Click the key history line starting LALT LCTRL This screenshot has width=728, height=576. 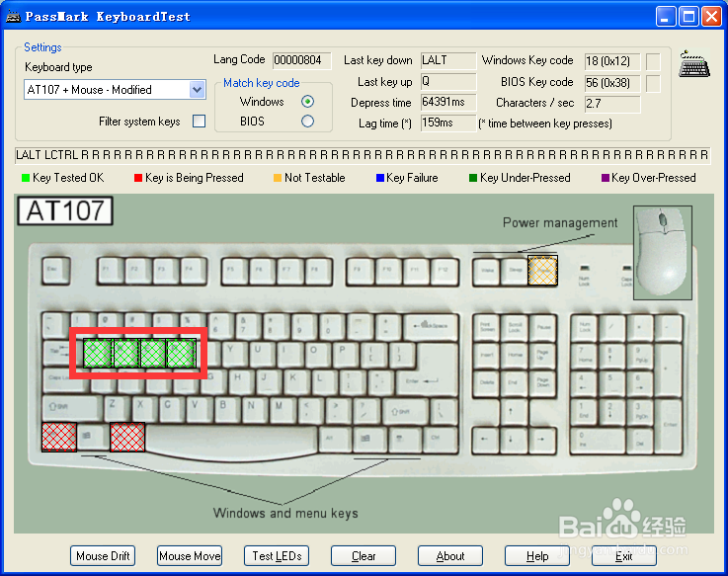click(363, 155)
